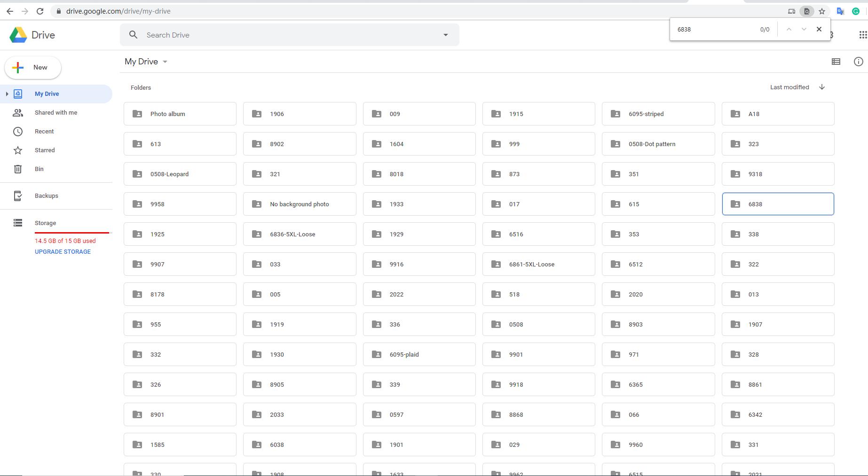The image size is (868, 476).
Task: Expand My Drive tree in sidebar
Action: (7, 94)
